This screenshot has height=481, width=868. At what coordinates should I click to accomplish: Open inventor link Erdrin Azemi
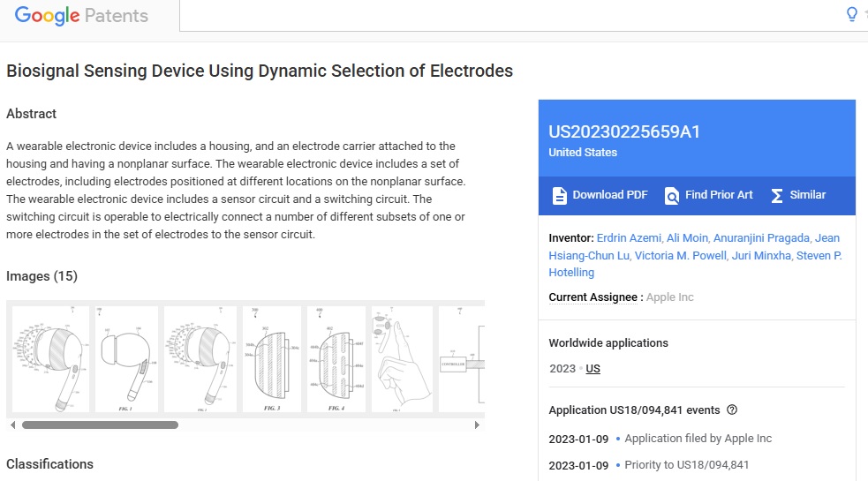coord(629,238)
